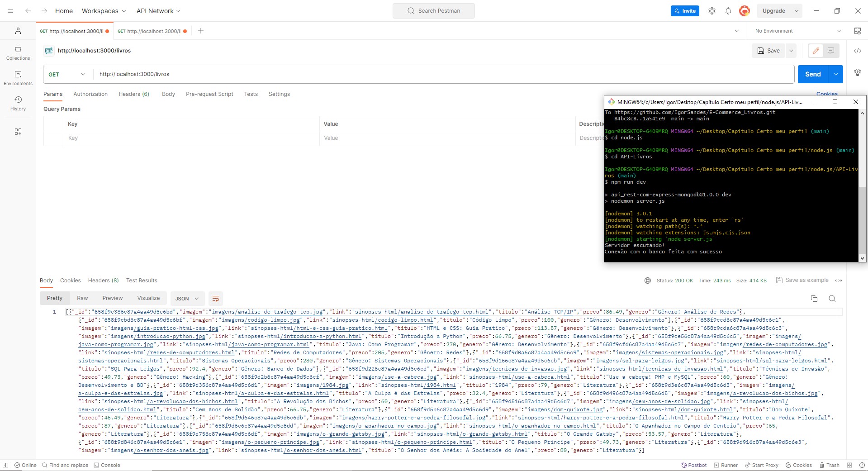The height and width of the screenshot is (471, 868).
Task: Open the configure workspace sidebar grid icon
Action: tap(18, 132)
